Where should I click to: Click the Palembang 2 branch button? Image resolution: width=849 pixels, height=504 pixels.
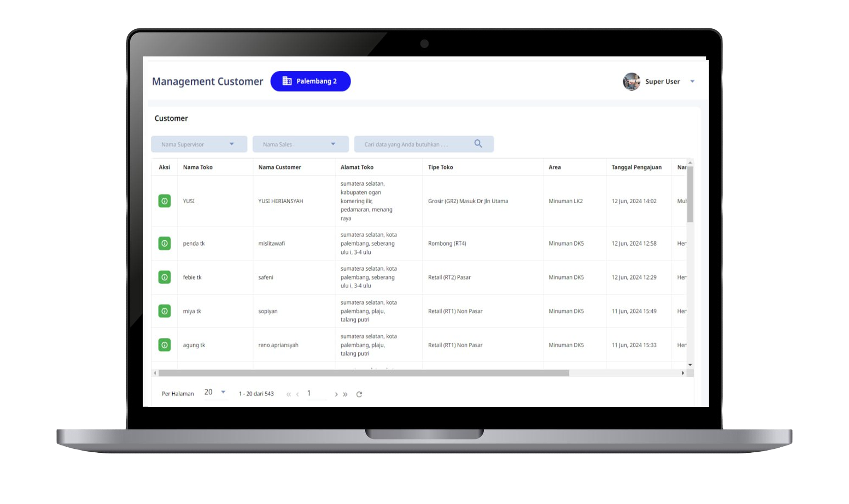(x=310, y=81)
